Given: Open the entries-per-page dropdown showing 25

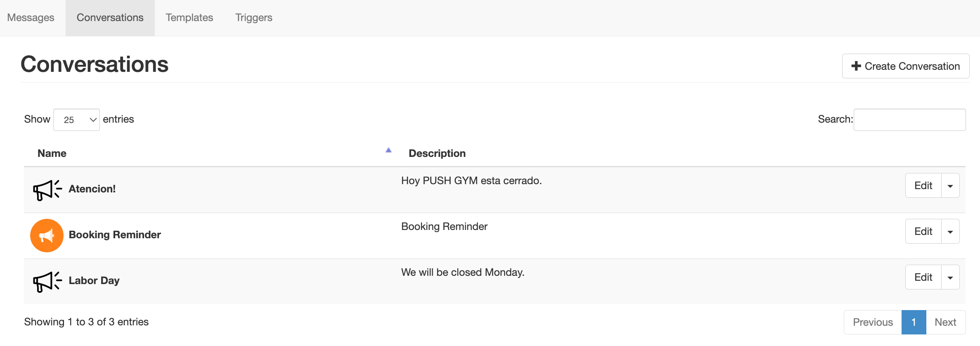Looking at the screenshot, I should (76, 120).
